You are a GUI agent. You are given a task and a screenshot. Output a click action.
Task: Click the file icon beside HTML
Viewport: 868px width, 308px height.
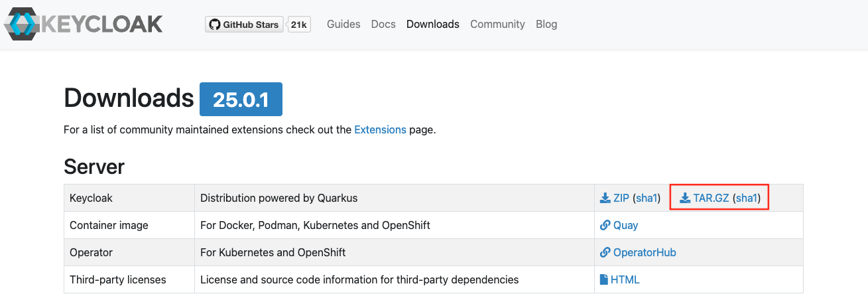tap(604, 279)
